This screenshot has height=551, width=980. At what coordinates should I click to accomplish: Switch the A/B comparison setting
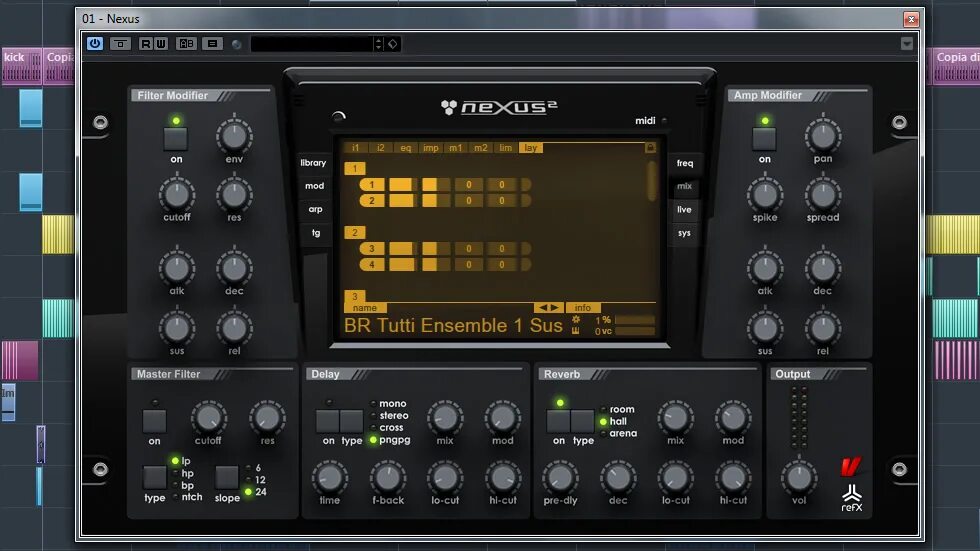(x=186, y=44)
